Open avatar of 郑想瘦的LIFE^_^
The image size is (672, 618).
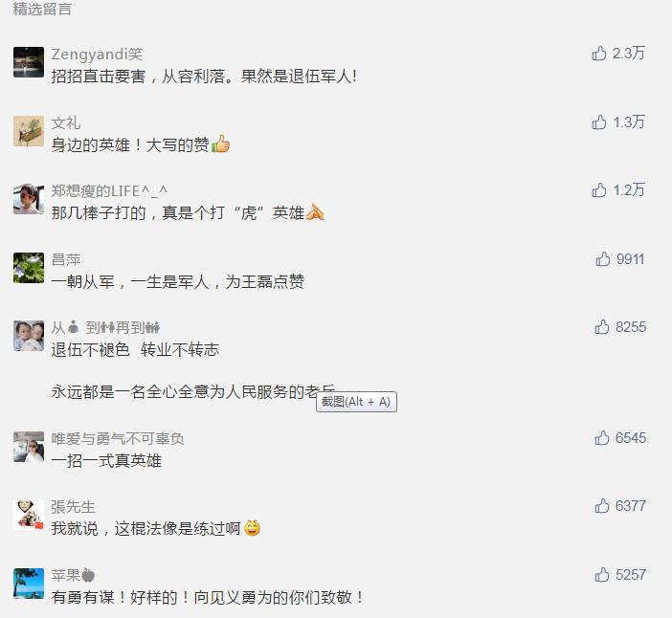(29, 199)
